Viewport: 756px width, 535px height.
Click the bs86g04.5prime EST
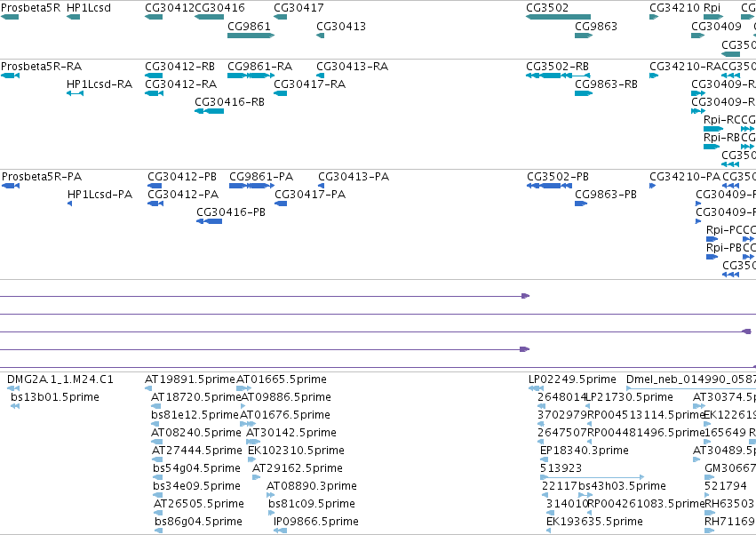pos(159,531)
